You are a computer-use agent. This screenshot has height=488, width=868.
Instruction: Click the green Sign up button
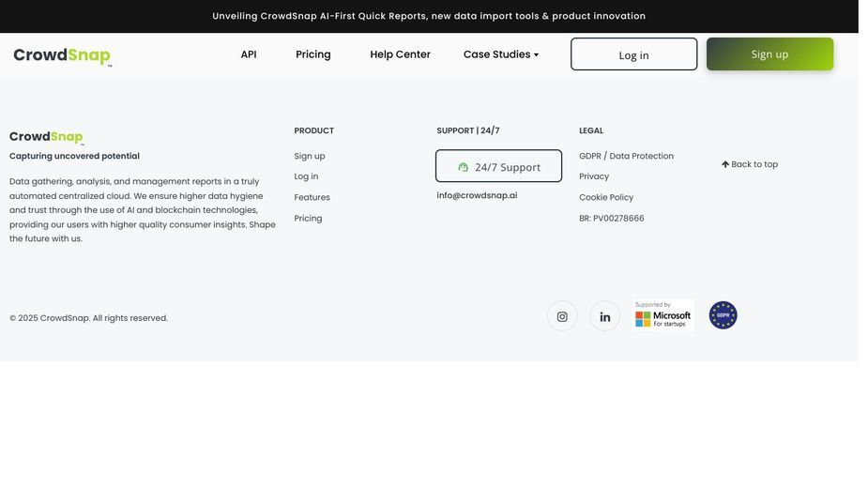[x=769, y=54]
